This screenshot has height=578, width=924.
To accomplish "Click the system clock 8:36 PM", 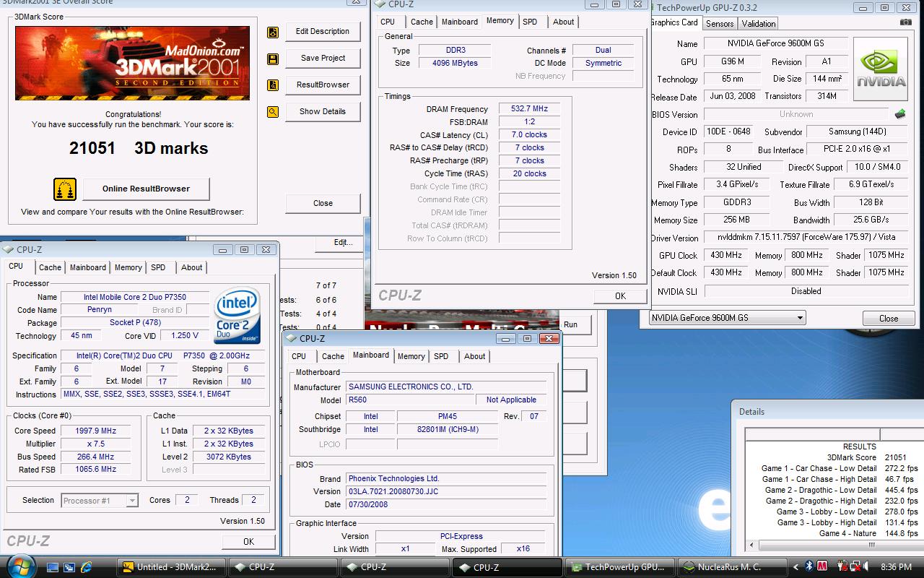I will point(896,567).
